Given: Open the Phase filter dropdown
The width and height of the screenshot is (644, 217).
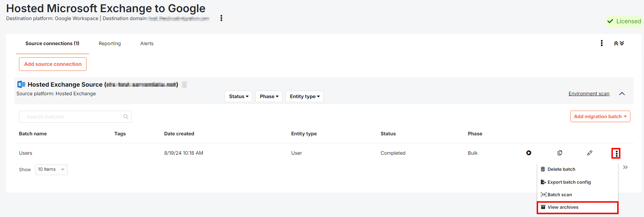Looking at the screenshot, I should [269, 96].
